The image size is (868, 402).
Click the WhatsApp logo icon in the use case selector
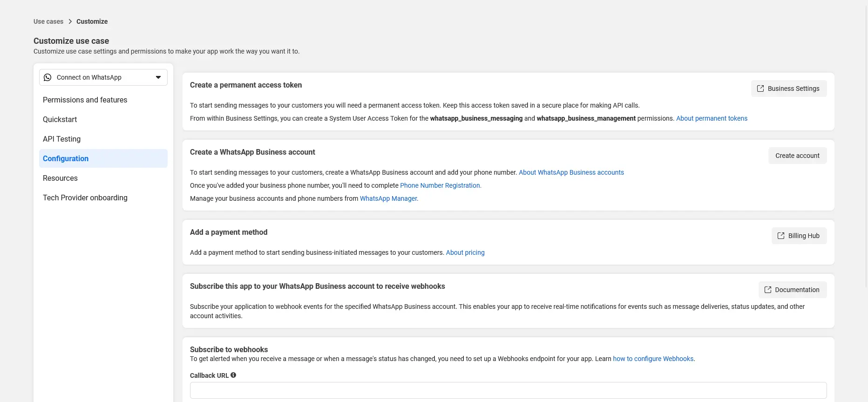47,77
